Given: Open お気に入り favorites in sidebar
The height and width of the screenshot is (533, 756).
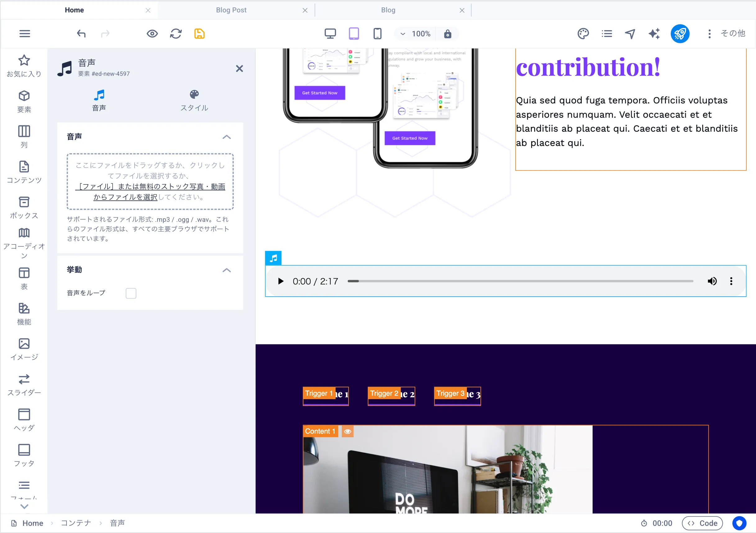Looking at the screenshot, I should (x=24, y=66).
